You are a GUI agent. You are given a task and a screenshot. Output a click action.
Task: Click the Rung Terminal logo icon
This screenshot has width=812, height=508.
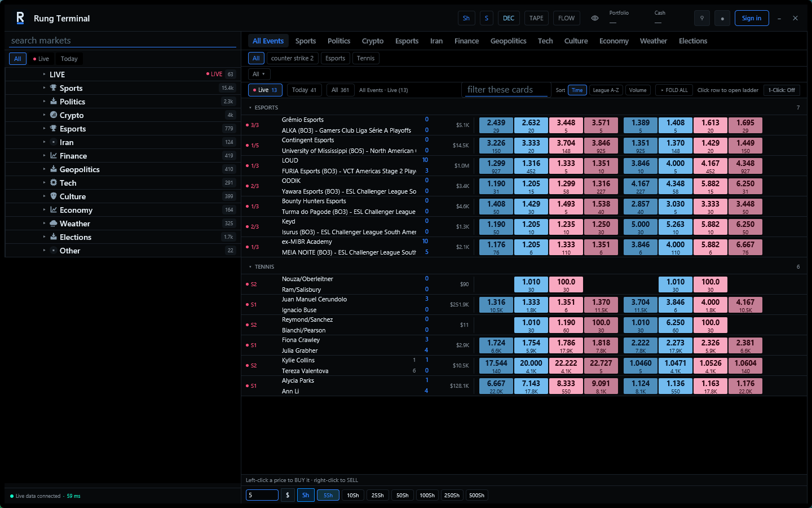point(20,18)
